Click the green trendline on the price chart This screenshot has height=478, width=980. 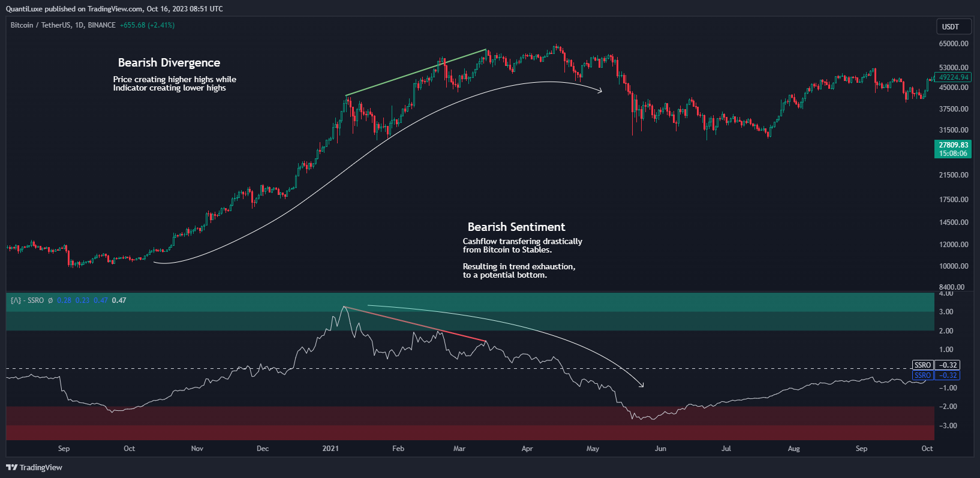[x=416, y=73]
